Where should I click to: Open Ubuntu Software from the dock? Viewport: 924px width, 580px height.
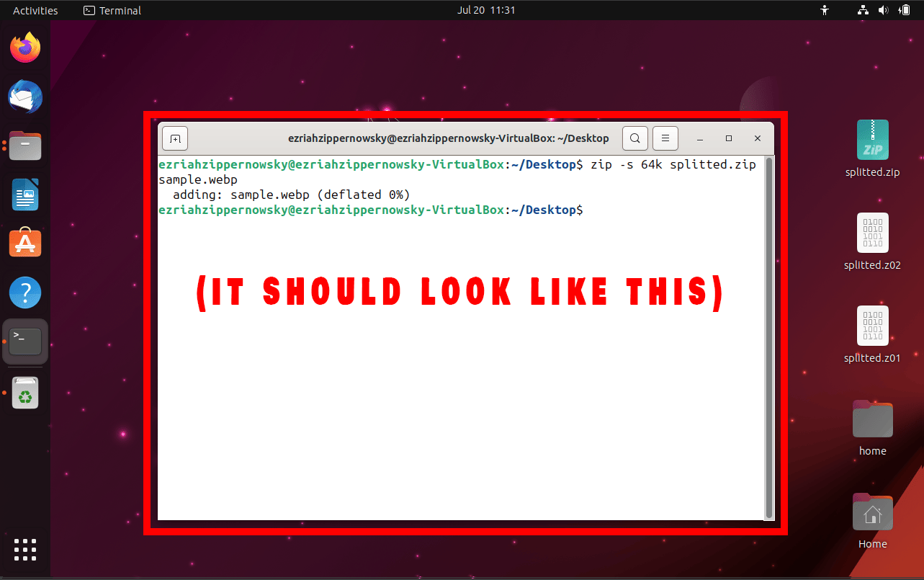pyautogui.click(x=25, y=243)
